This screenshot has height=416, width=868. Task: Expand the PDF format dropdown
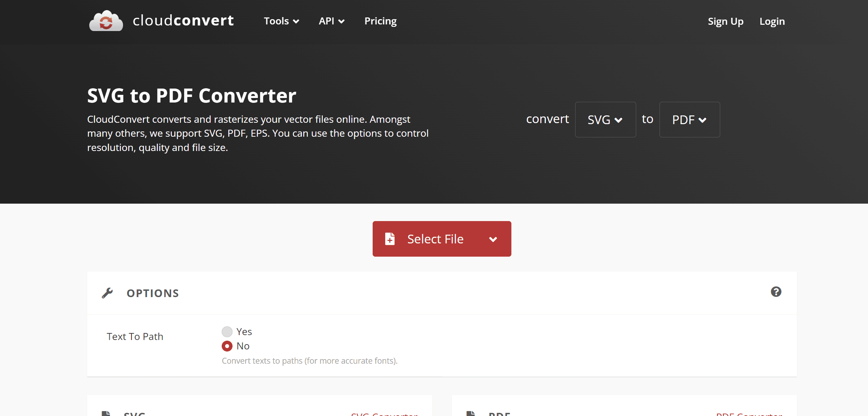tap(688, 119)
